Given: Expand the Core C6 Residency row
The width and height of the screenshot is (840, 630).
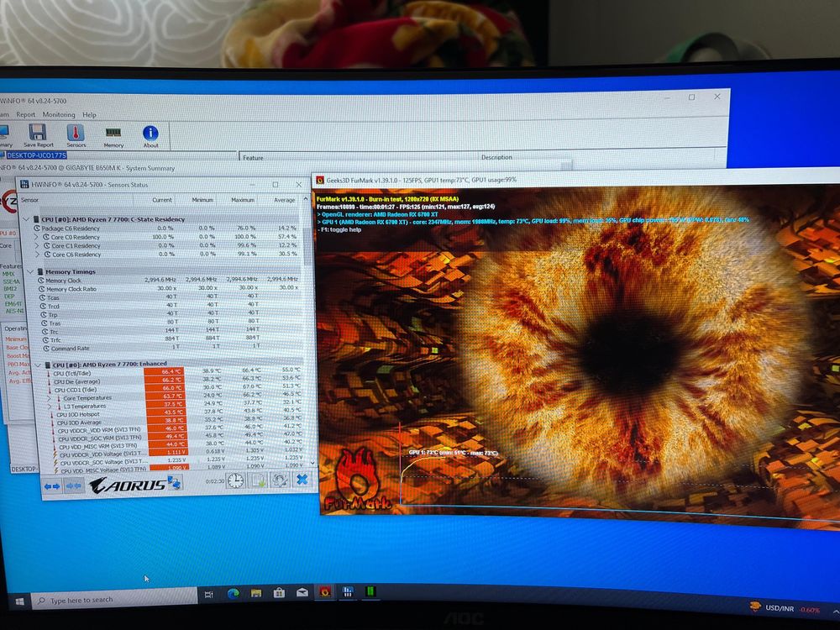Looking at the screenshot, I should click(38, 255).
